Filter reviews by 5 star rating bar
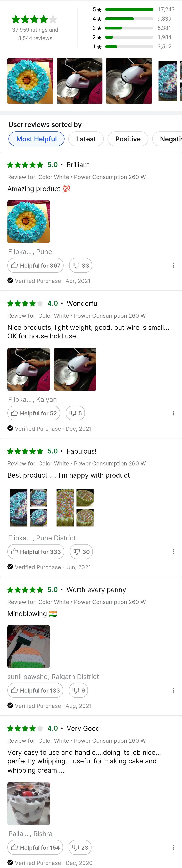Image resolution: width=182 pixels, height=868 pixels. [129, 9]
